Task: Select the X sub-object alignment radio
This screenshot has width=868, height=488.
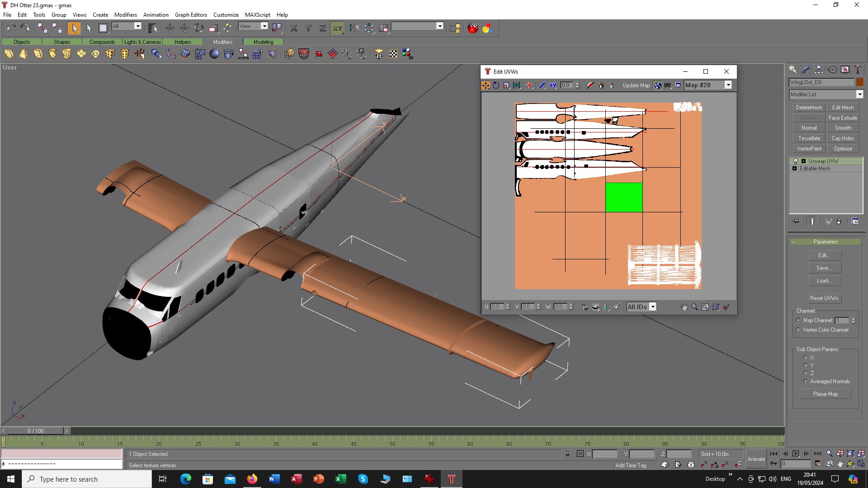Action: pos(805,357)
